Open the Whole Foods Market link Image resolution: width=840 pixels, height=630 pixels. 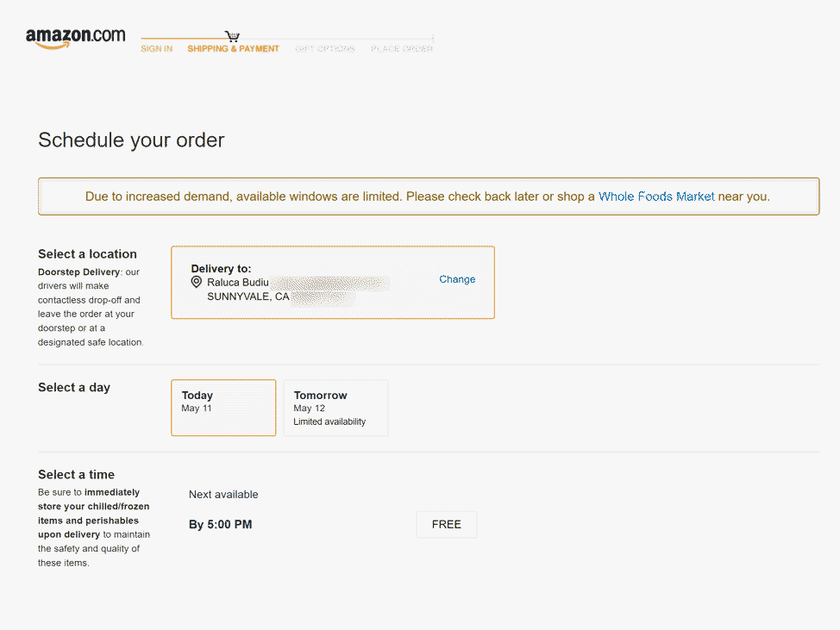pos(656,196)
